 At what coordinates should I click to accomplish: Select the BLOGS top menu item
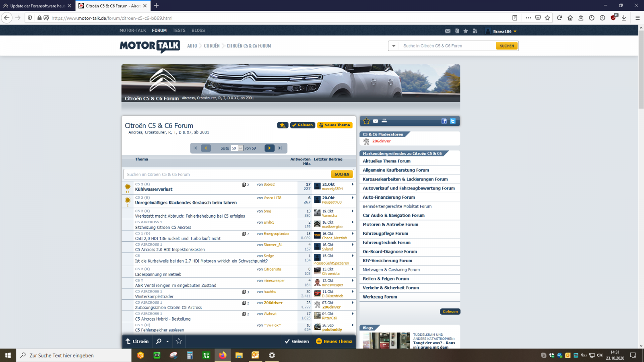click(x=198, y=31)
